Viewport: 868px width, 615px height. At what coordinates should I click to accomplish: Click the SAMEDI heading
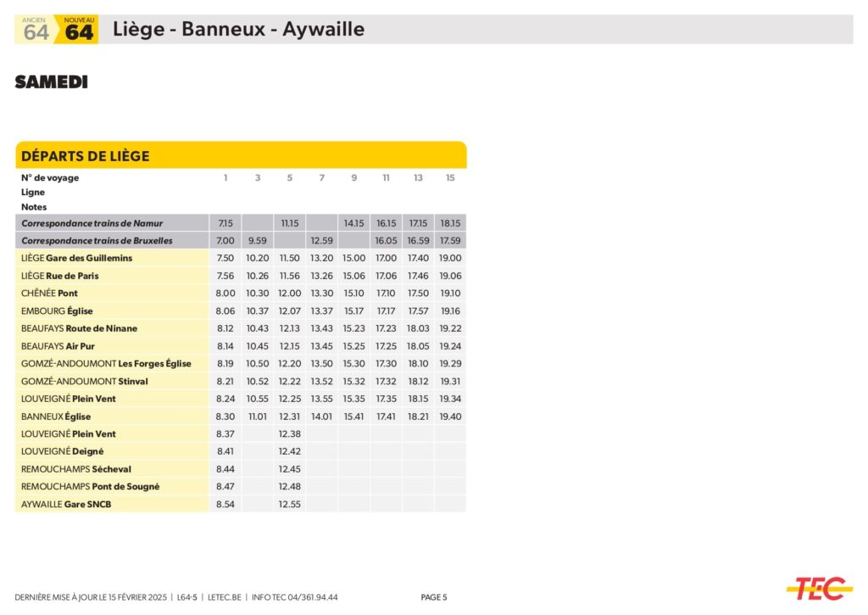pos(51,82)
